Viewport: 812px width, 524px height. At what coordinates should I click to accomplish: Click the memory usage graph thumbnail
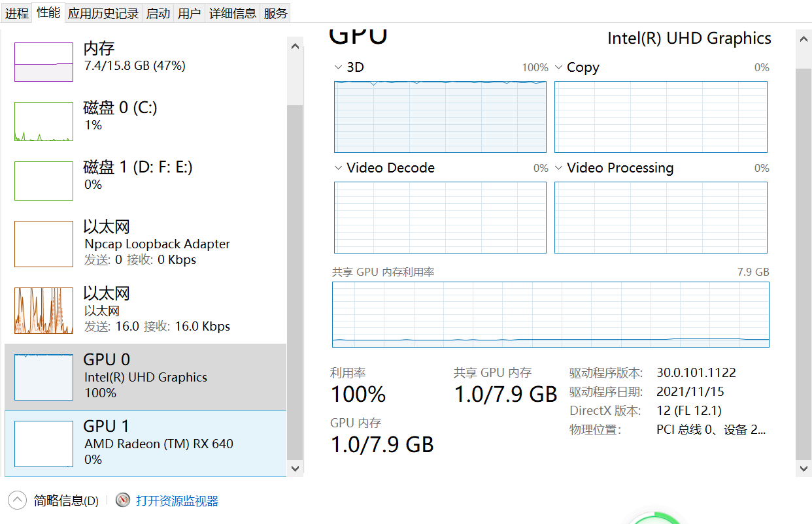tap(44, 62)
